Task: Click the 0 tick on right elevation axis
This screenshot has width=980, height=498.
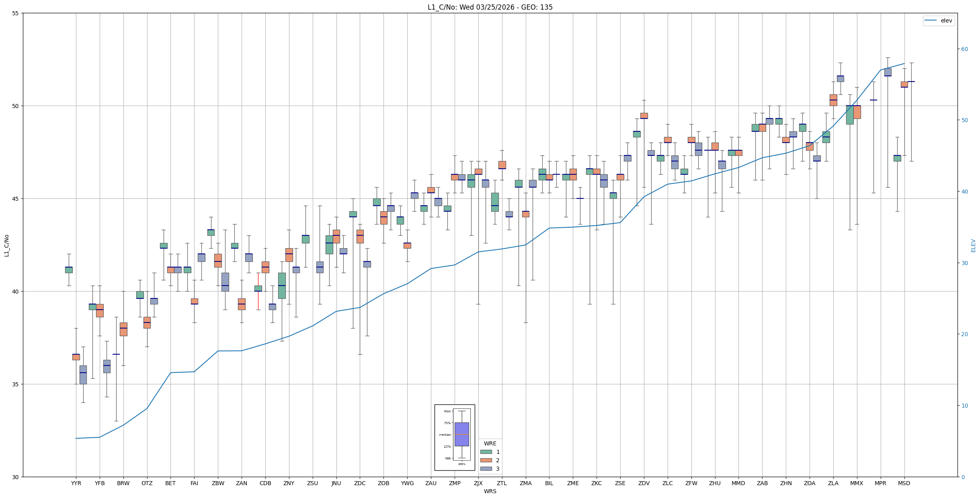Action: coord(963,477)
